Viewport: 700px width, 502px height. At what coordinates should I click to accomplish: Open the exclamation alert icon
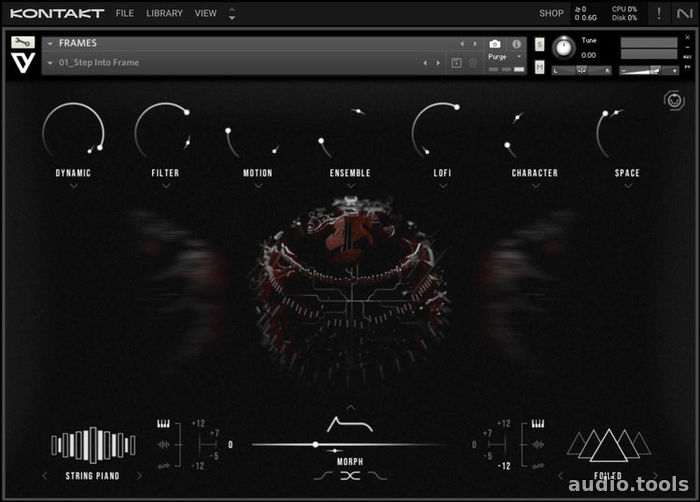coord(659,13)
